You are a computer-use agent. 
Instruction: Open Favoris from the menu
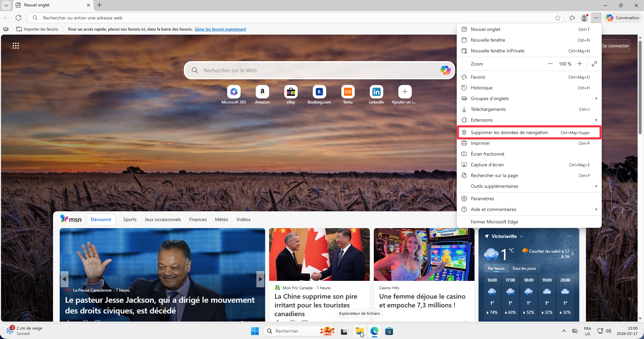pos(529,77)
